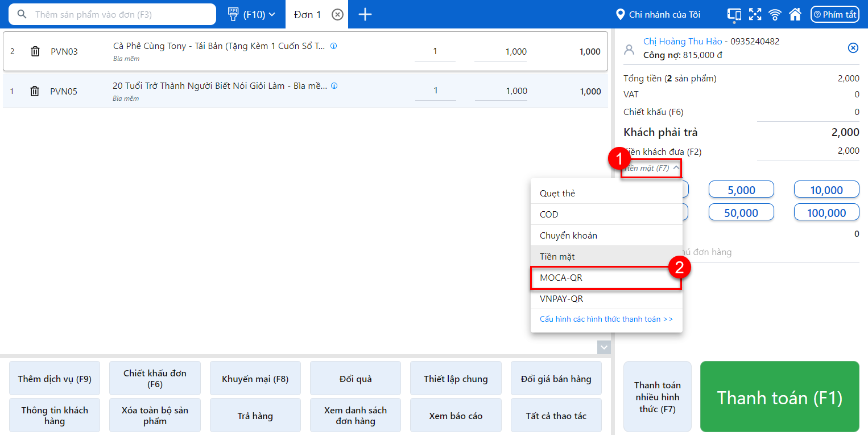Close the Đơn 1 order tab

[x=337, y=15]
